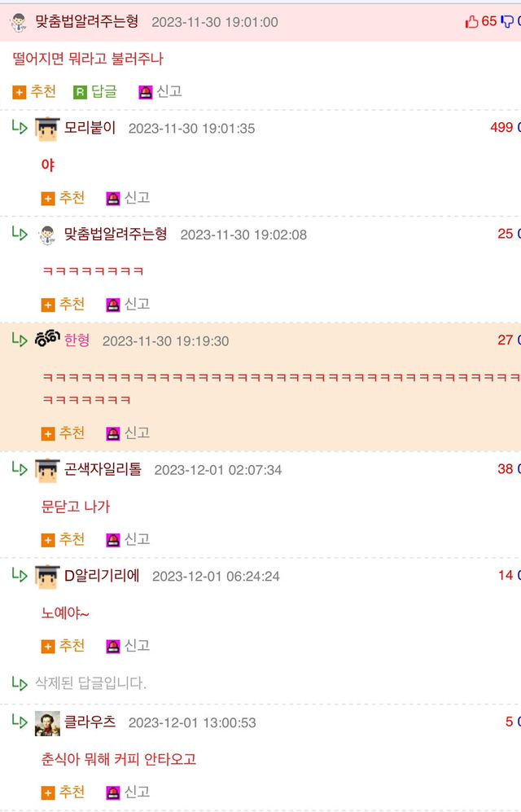The height and width of the screenshot is (812, 521).
Task: Report the '야' reply with 신고
Action: (x=128, y=198)
